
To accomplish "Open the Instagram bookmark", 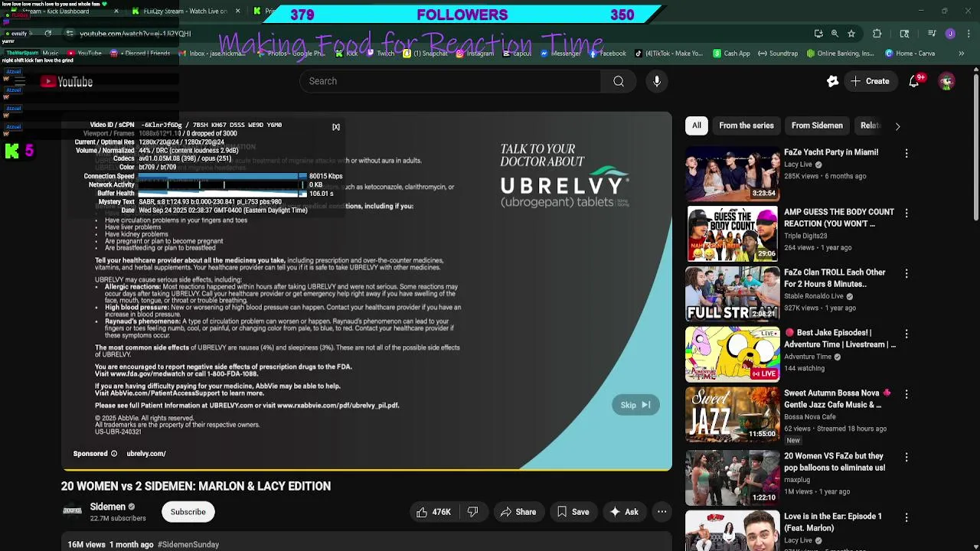I will point(475,54).
